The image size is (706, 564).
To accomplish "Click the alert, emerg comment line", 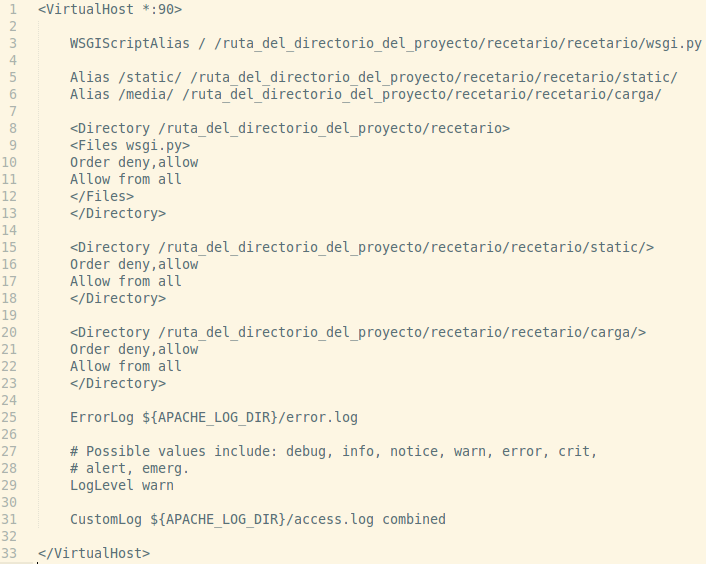I will [129, 469].
